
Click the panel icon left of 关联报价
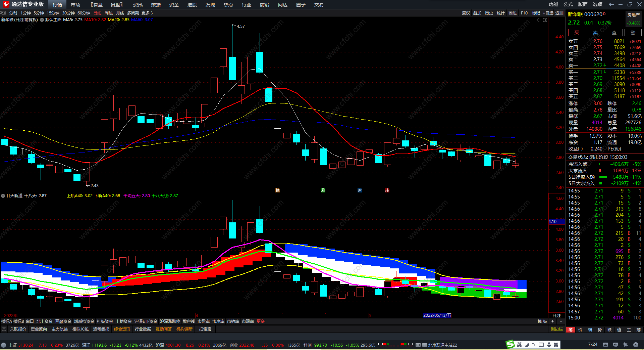coord(4,329)
